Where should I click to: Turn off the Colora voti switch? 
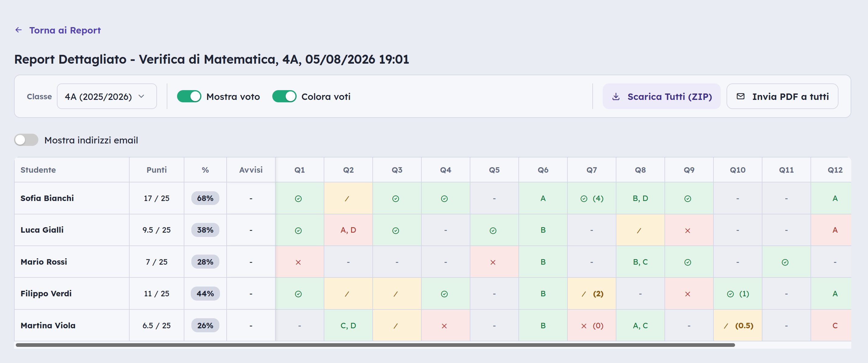[284, 97]
